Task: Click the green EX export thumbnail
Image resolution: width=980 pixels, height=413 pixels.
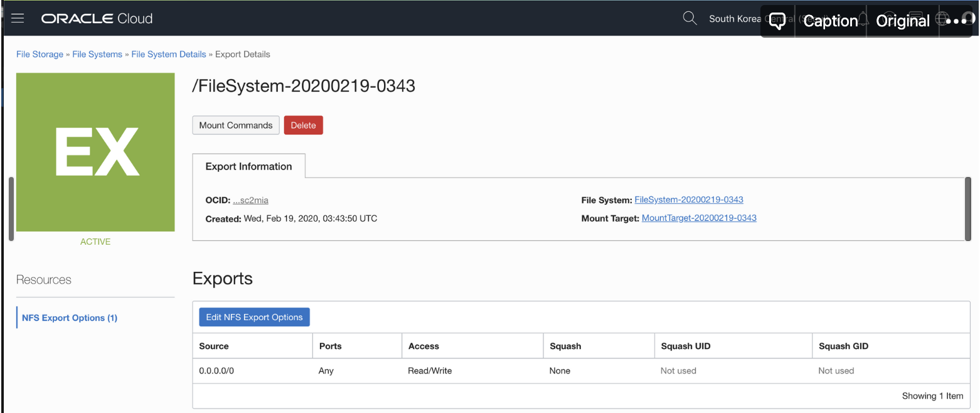Action: 95,152
